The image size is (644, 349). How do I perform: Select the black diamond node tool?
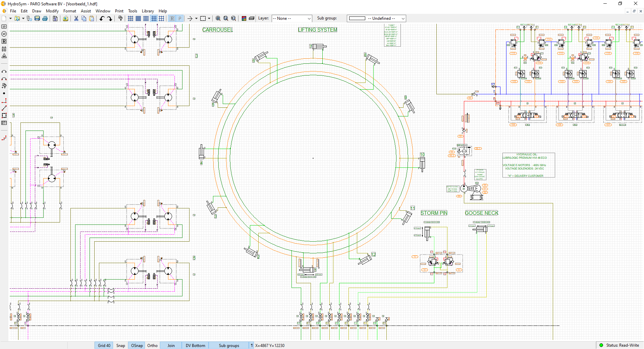pos(4,93)
